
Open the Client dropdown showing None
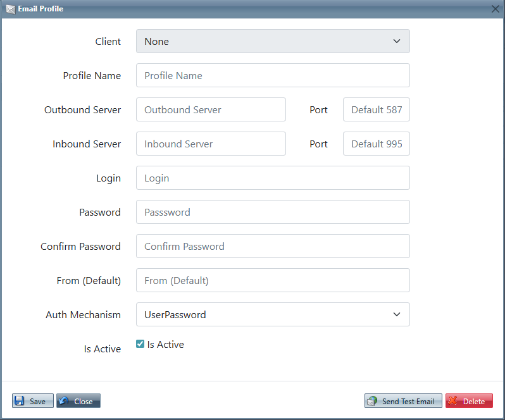tap(273, 41)
